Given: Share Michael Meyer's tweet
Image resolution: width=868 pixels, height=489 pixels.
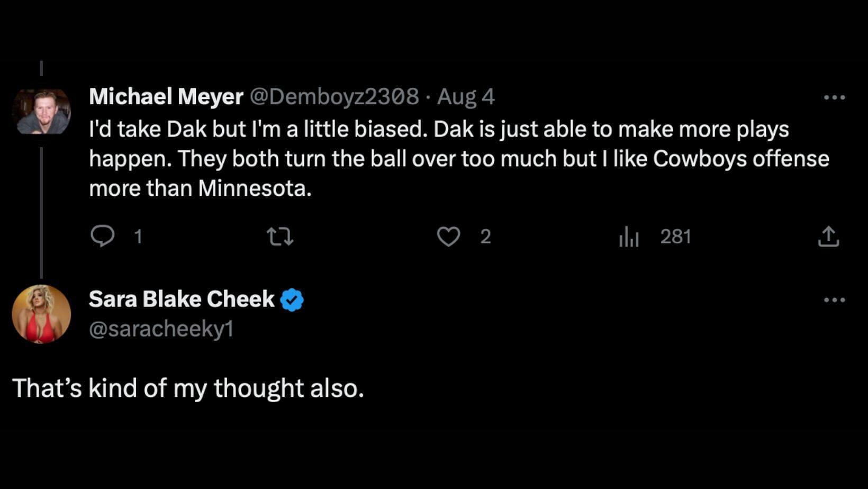Looking at the screenshot, I should 828,237.
